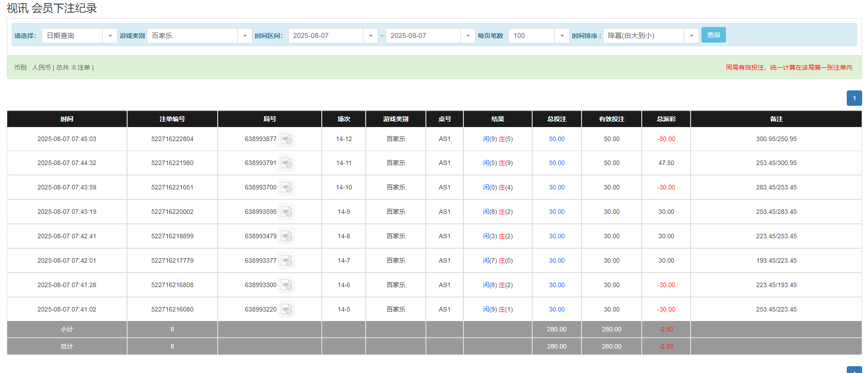Click the 查询 search button
The height and width of the screenshot is (373, 868).
coord(713,35)
